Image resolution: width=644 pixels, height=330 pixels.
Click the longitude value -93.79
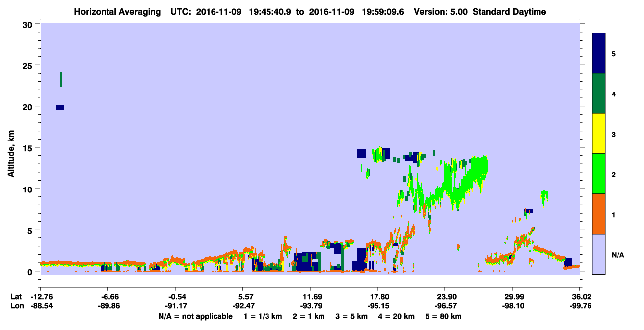coord(310,306)
